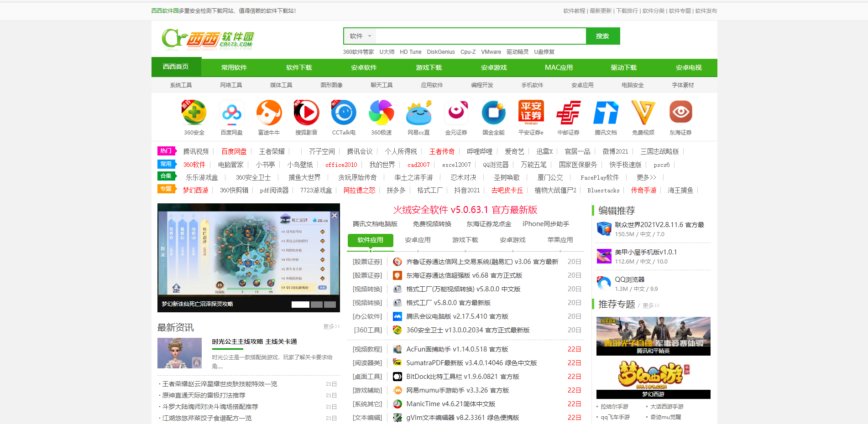Open 腾讯和平精英 topic banner

654,336
